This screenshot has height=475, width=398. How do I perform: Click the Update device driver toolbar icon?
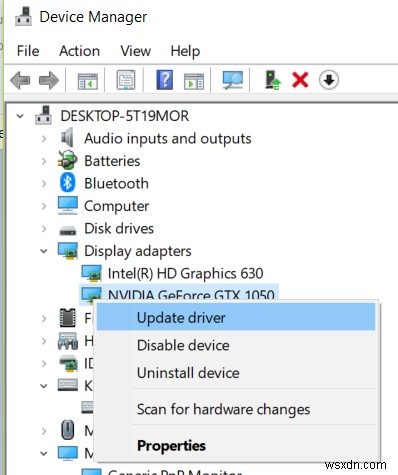coord(273,80)
